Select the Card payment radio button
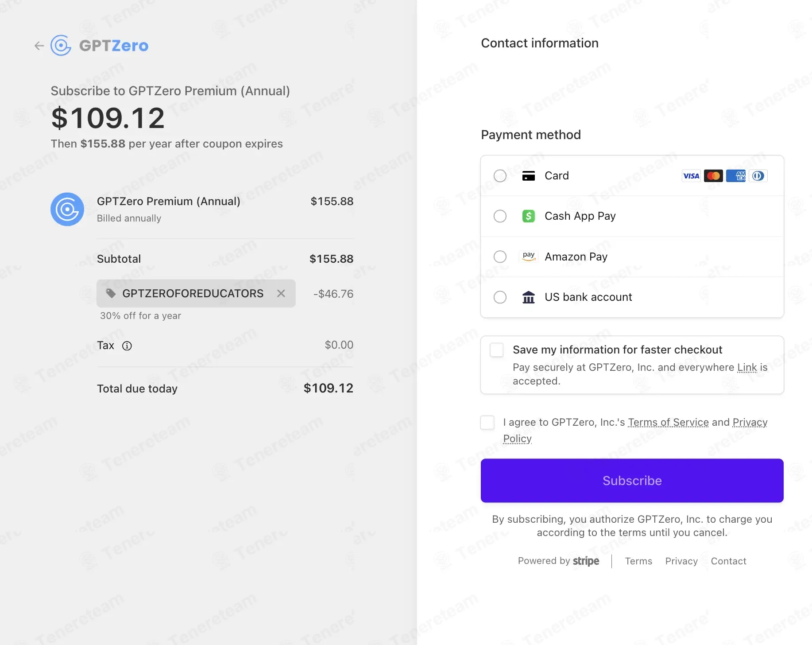Viewport: 812px width, 645px height. pos(500,176)
